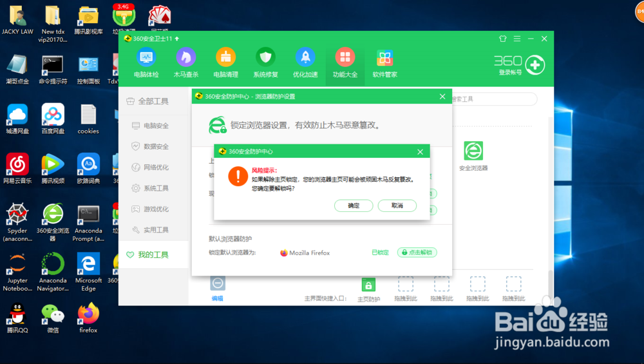The image size is (644, 364).
Task: Close the 浏览器防护设置 window
Action: [442, 97]
